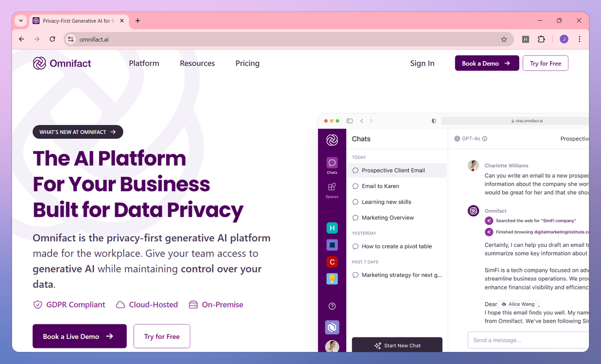The width and height of the screenshot is (601, 364).
Task: Click the Chats panel heading
Action: tap(361, 139)
